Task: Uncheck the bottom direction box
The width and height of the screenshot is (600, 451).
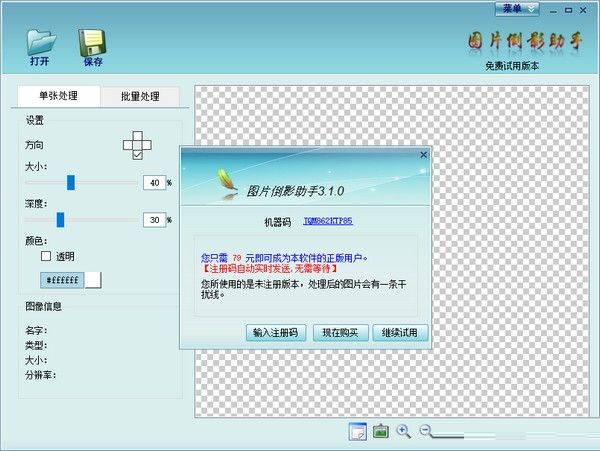Action: [138, 155]
